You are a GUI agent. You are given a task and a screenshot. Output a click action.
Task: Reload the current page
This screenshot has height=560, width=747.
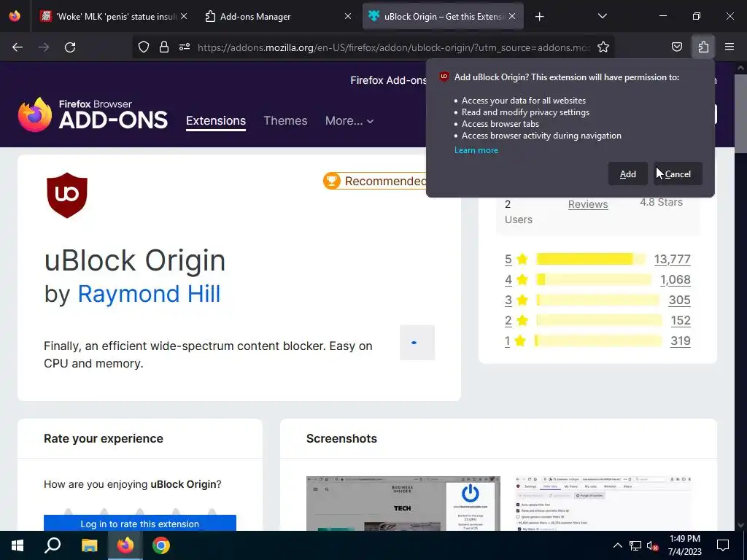70,47
